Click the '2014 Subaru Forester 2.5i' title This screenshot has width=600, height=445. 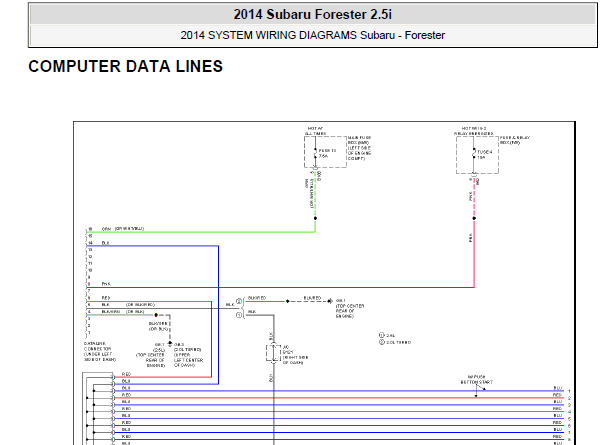[313, 15]
